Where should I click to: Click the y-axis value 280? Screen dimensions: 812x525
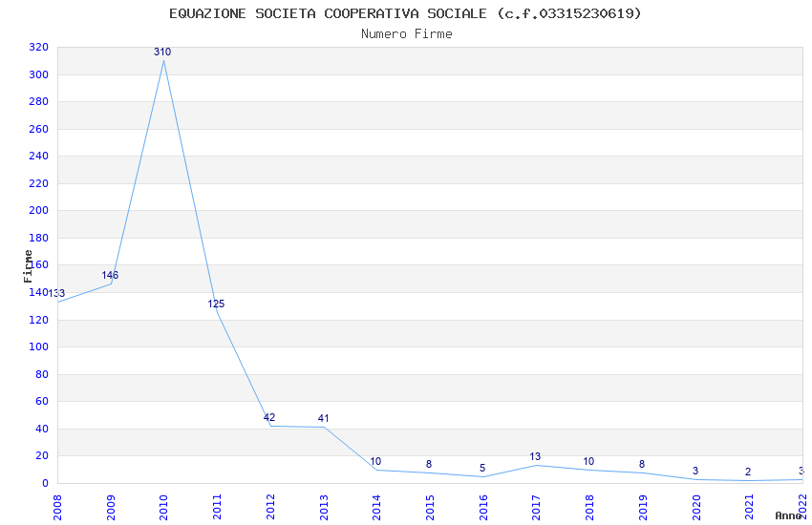point(39,101)
